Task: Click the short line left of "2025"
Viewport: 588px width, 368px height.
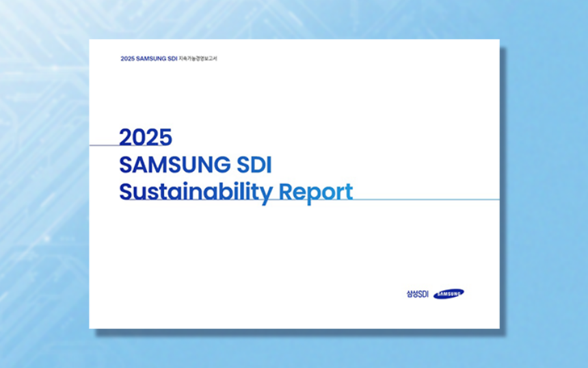Action: (103, 145)
